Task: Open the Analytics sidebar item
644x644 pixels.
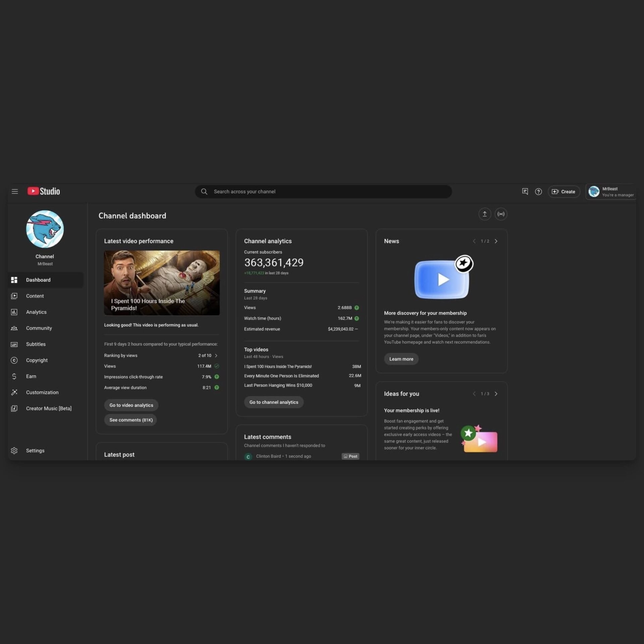Action: [x=36, y=312]
